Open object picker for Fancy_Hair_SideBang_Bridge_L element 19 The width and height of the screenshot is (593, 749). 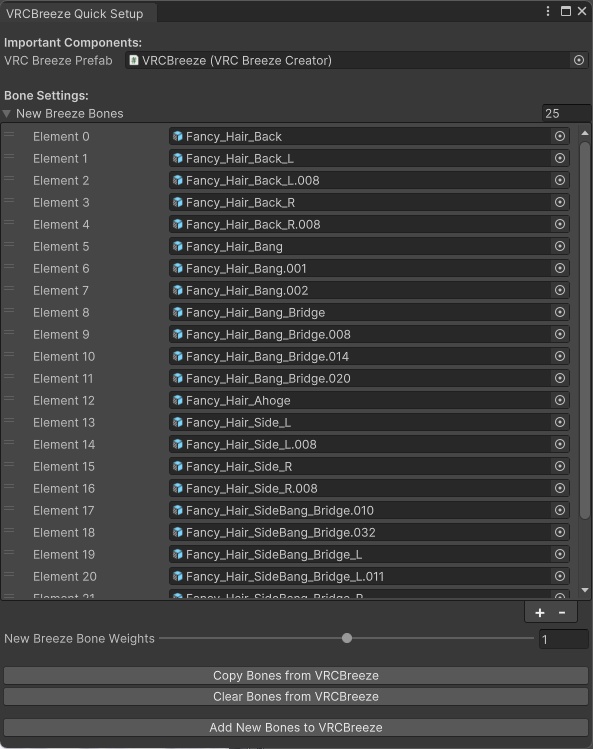[x=560, y=554]
